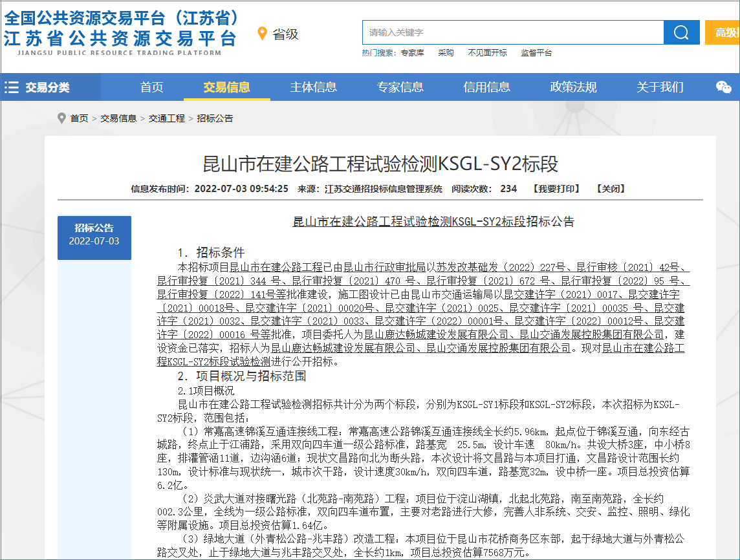Click the magnifier search button

(x=681, y=32)
